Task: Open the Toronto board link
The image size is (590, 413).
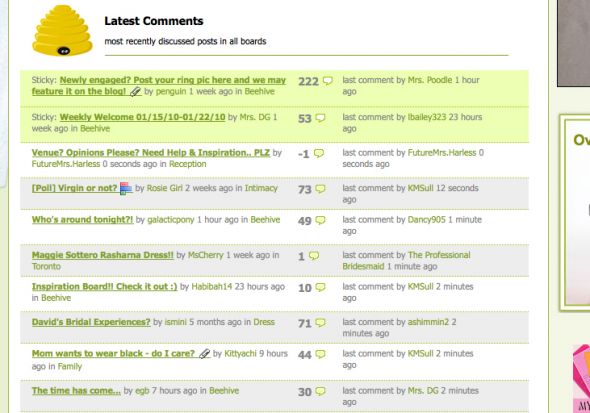Action: (46, 266)
